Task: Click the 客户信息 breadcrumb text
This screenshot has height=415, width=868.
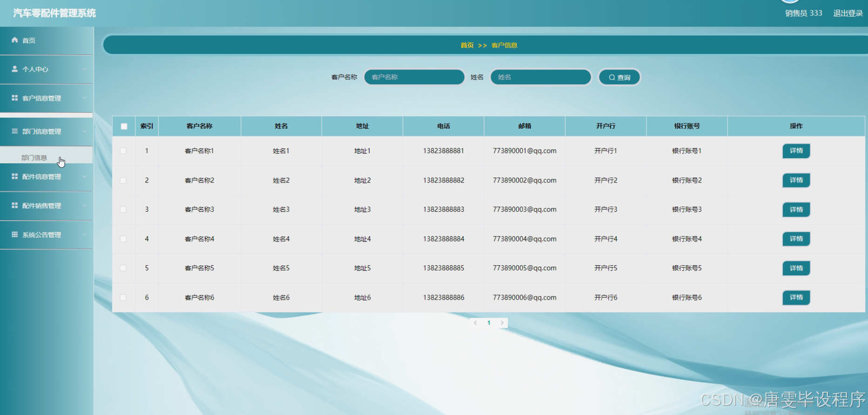Action: point(505,45)
